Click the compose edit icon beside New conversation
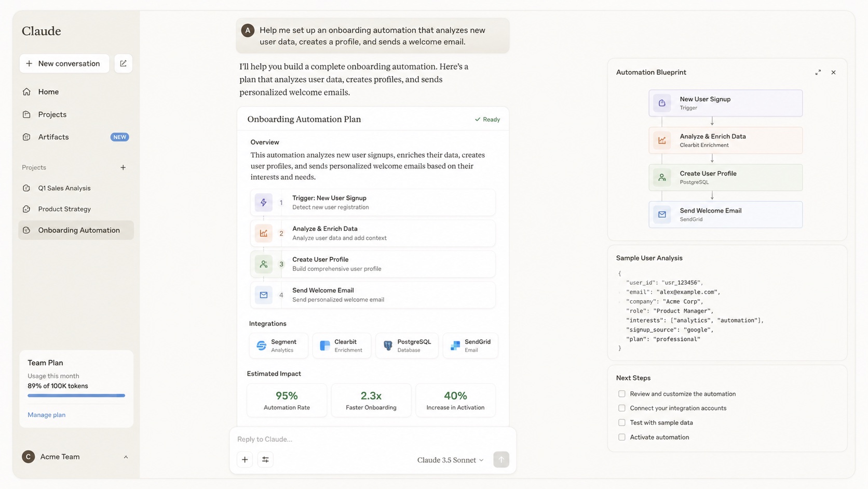868x489 pixels. click(x=123, y=63)
